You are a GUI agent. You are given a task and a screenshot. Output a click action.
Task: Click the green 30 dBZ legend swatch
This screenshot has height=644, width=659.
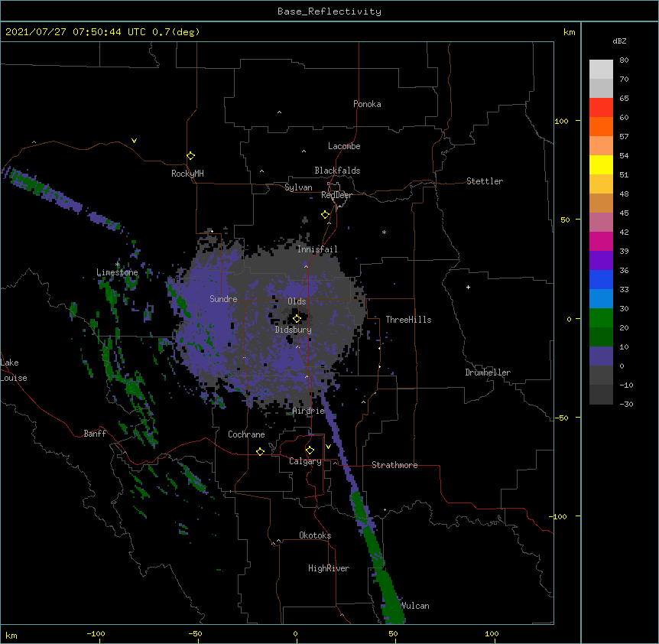(601, 318)
